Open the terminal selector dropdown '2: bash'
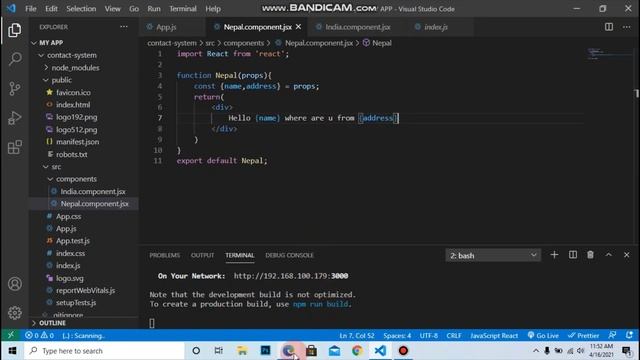 click(493, 256)
